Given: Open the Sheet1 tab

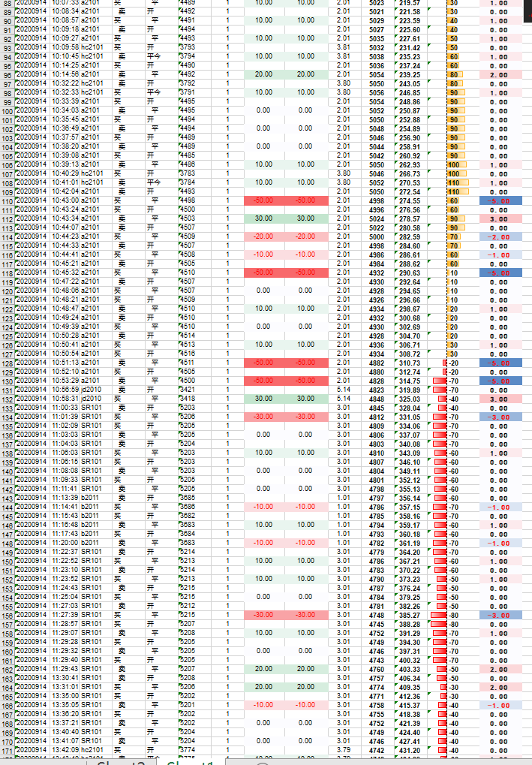Looking at the screenshot, I should click(190, 763).
